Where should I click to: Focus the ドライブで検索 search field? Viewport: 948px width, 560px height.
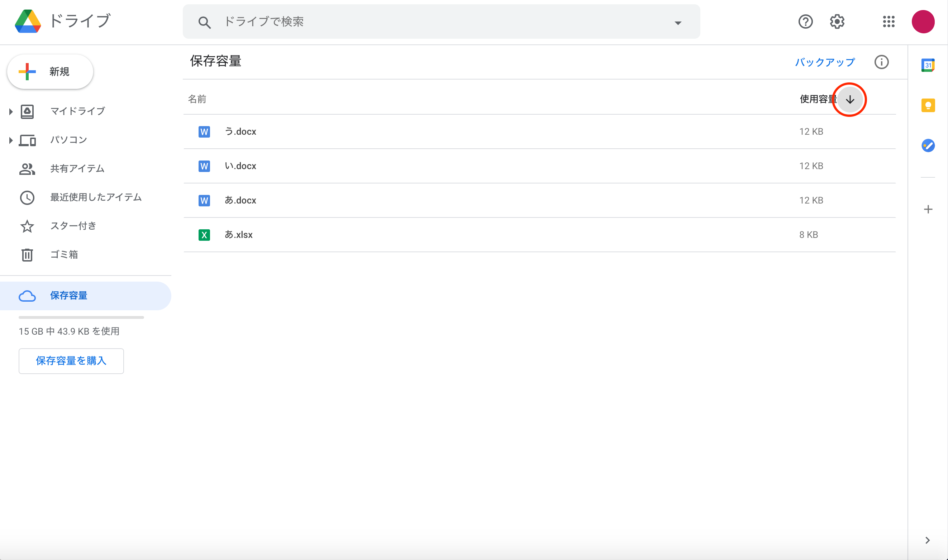442,21
